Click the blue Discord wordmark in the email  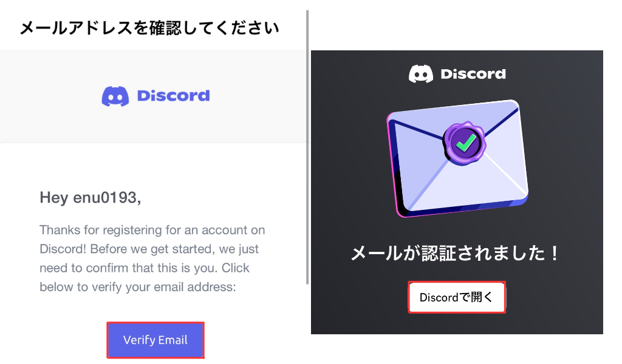coord(173,95)
